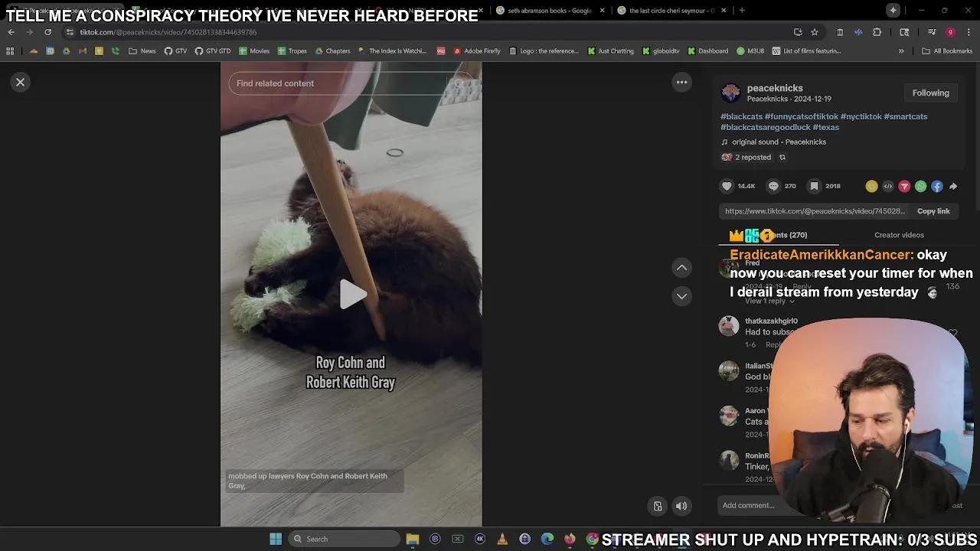Open the #nyctiktok hashtag
This screenshot has width=980, height=551.
click(x=861, y=116)
